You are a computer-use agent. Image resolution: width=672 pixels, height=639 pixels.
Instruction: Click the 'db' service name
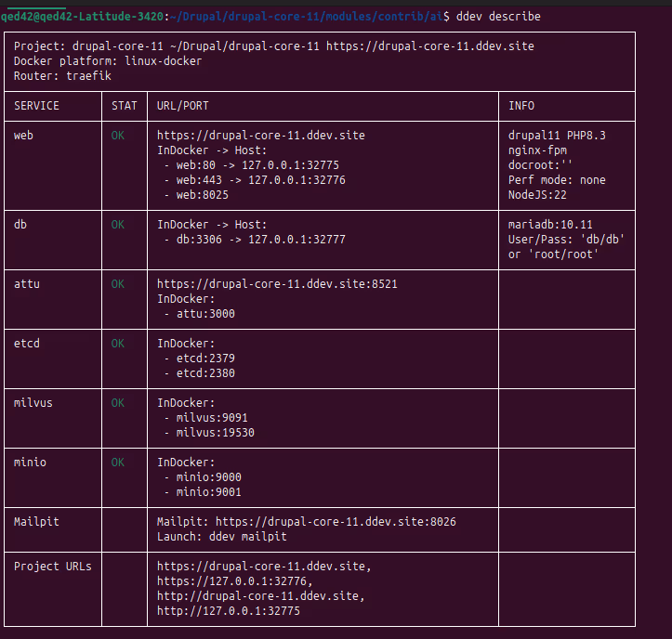(x=20, y=225)
